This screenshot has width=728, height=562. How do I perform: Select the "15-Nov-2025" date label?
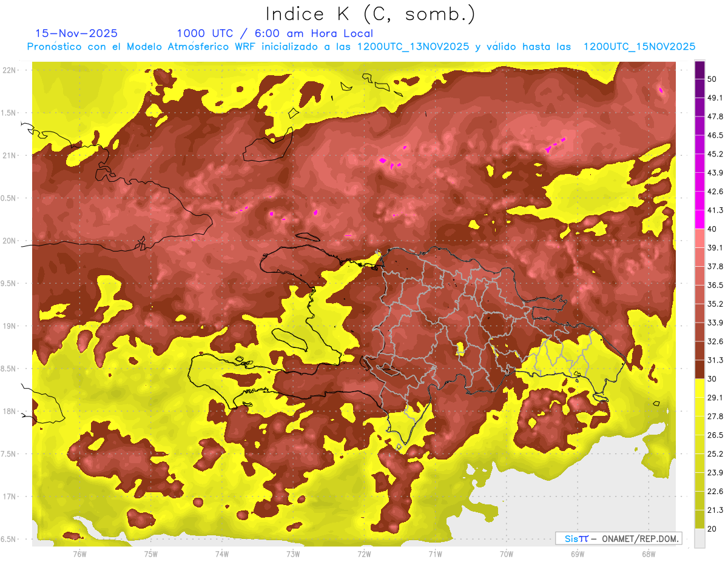[x=76, y=33]
